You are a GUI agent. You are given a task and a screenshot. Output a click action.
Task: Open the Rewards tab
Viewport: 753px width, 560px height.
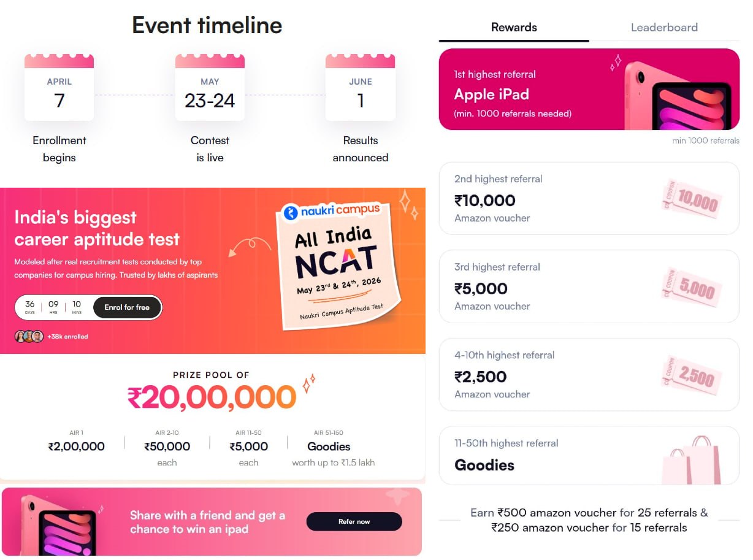(513, 27)
